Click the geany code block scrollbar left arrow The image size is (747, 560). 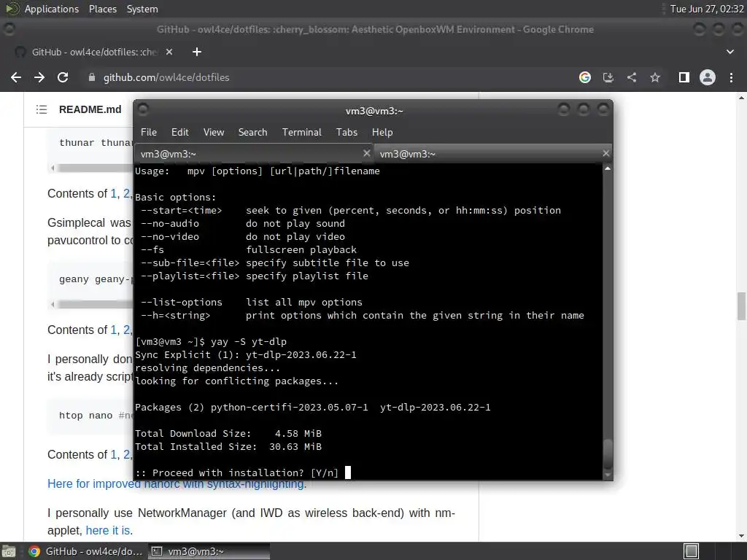pos(53,304)
